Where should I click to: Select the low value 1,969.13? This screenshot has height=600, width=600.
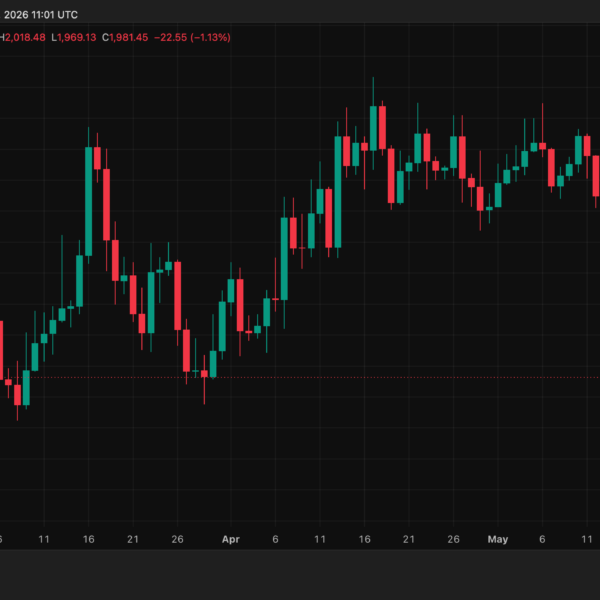(77, 38)
